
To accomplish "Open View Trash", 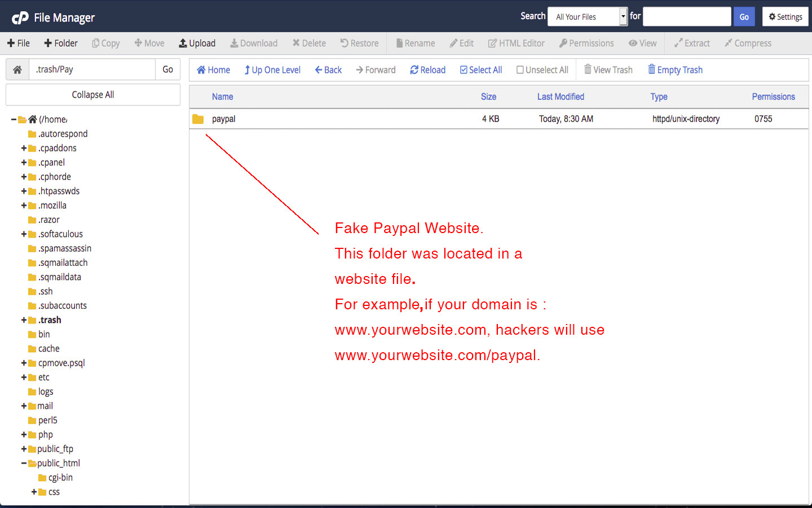I will click(x=608, y=70).
